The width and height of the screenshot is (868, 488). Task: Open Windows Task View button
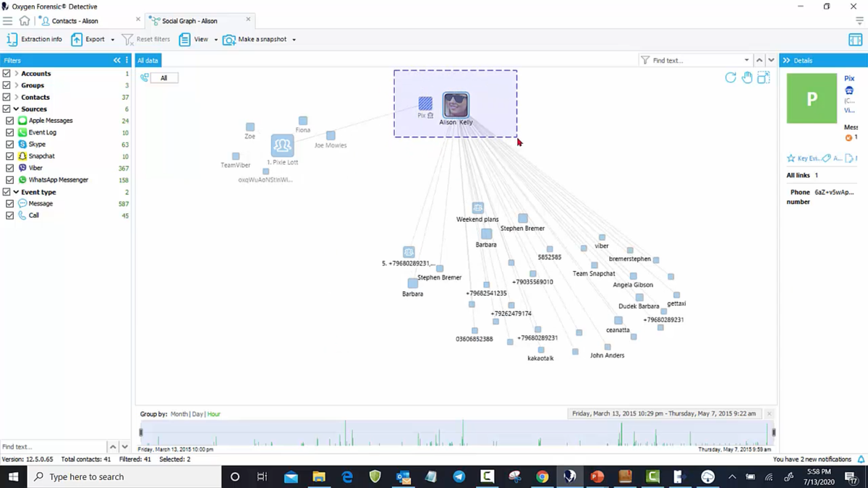tap(262, 476)
